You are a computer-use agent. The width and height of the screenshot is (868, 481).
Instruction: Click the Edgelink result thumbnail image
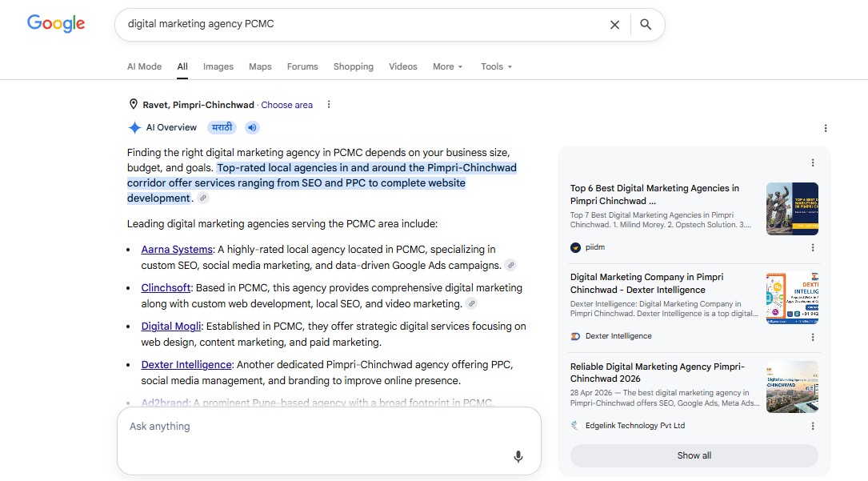pos(792,387)
